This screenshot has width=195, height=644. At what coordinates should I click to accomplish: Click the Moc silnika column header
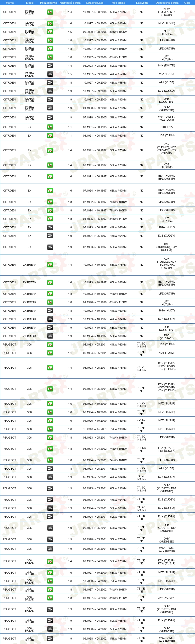(x=118, y=3)
